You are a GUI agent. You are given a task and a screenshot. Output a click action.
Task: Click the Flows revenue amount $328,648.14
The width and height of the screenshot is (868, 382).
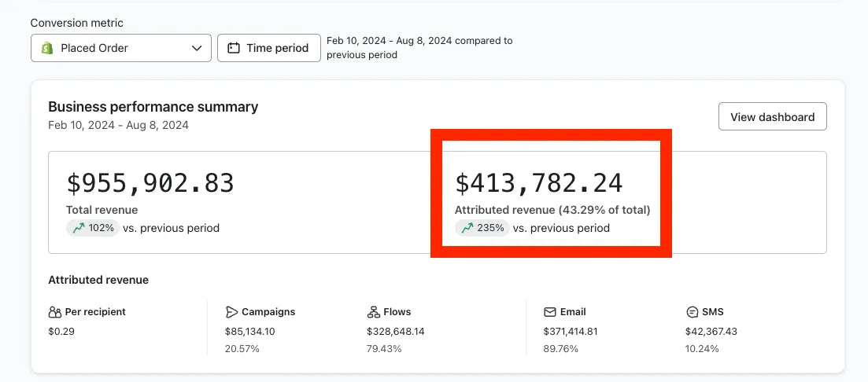click(395, 332)
